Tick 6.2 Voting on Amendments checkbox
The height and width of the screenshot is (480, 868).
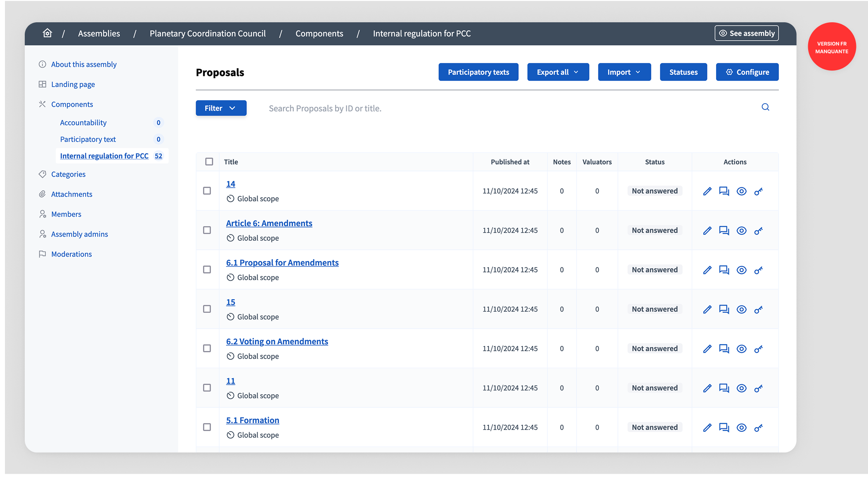tap(207, 348)
